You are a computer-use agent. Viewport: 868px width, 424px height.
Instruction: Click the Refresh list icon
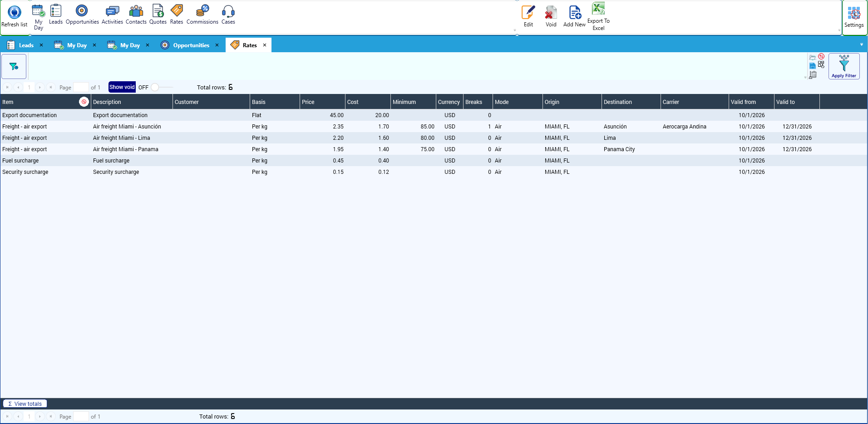(x=15, y=12)
